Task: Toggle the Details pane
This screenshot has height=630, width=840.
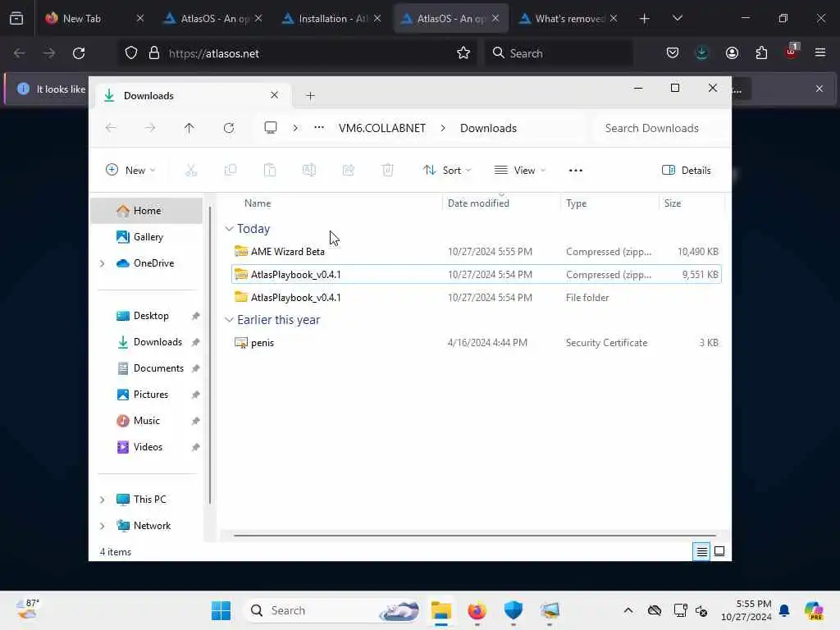Action: pyautogui.click(x=687, y=171)
